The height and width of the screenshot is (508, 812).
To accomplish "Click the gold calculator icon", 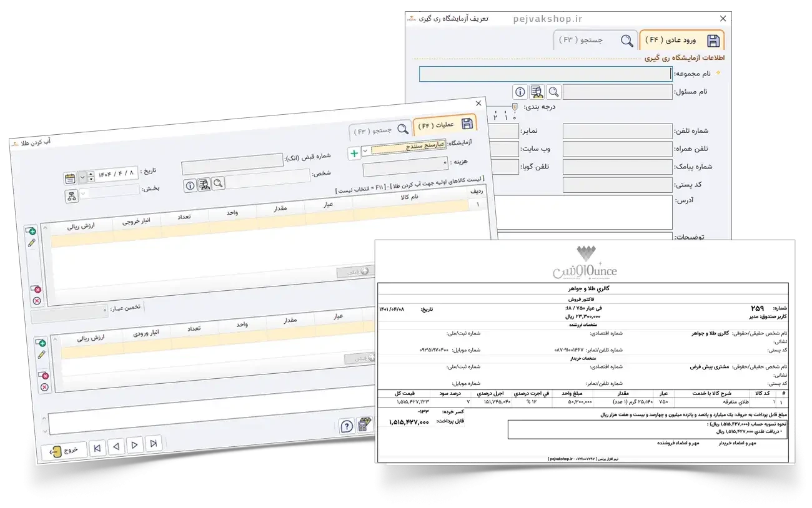I will 364,425.
